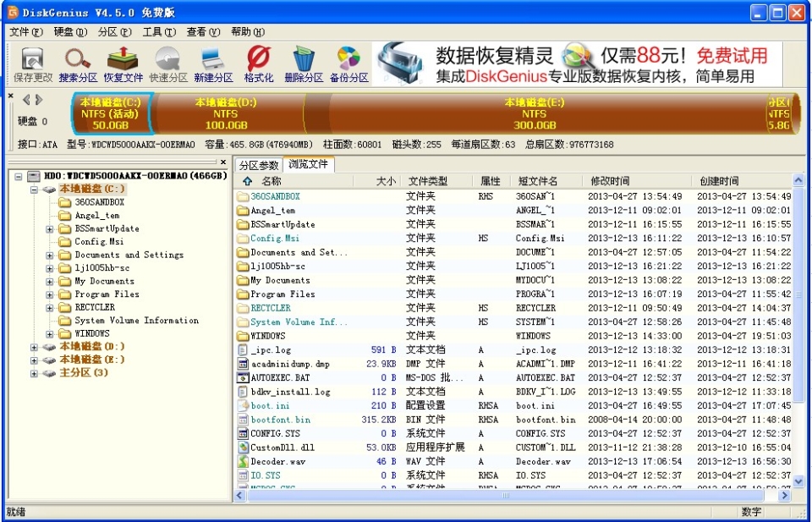Screen dimensions: 812x522
Task: Click the boot.ini file icon
Action: [x=243, y=405]
